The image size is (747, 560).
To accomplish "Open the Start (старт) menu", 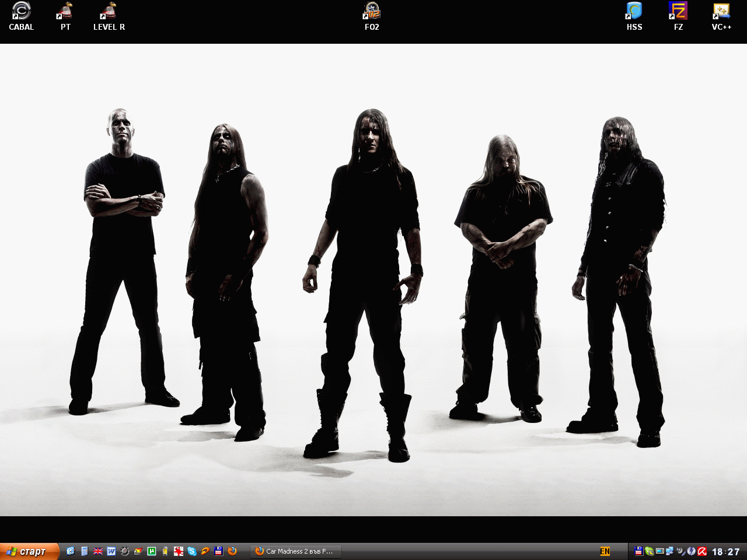I will pyautogui.click(x=30, y=551).
